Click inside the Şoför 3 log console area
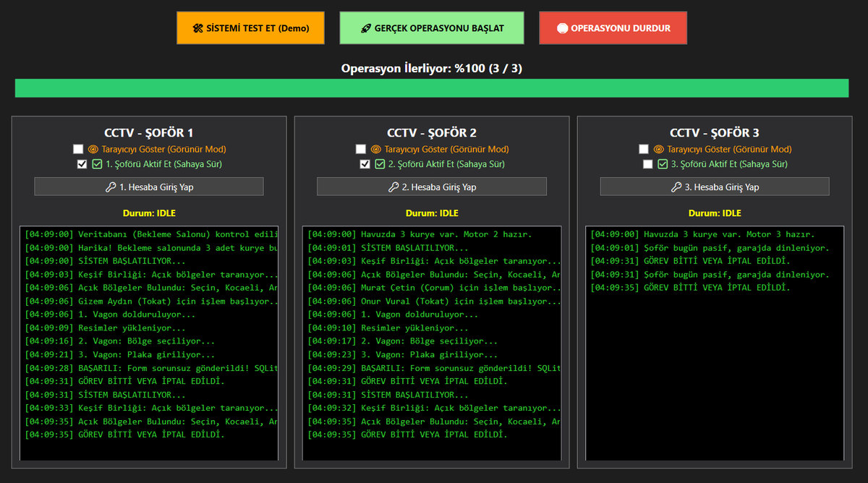The width and height of the screenshot is (868, 483). tap(715, 343)
